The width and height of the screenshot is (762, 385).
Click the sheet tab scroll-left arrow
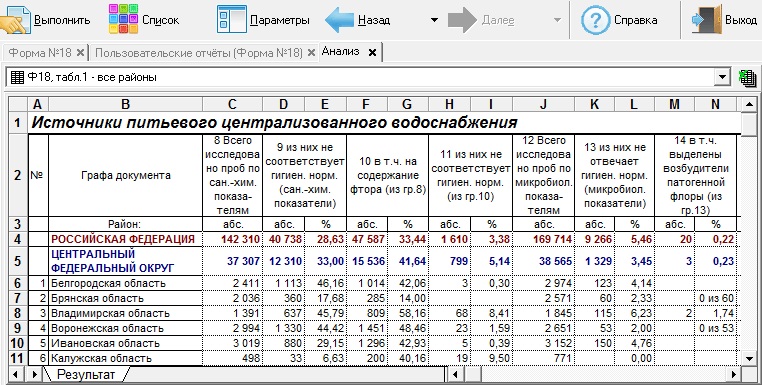click(x=16, y=375)
